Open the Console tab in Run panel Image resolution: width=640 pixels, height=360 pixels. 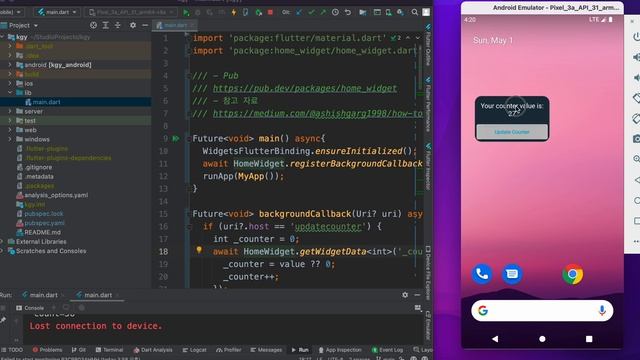(x=30, y=308)
